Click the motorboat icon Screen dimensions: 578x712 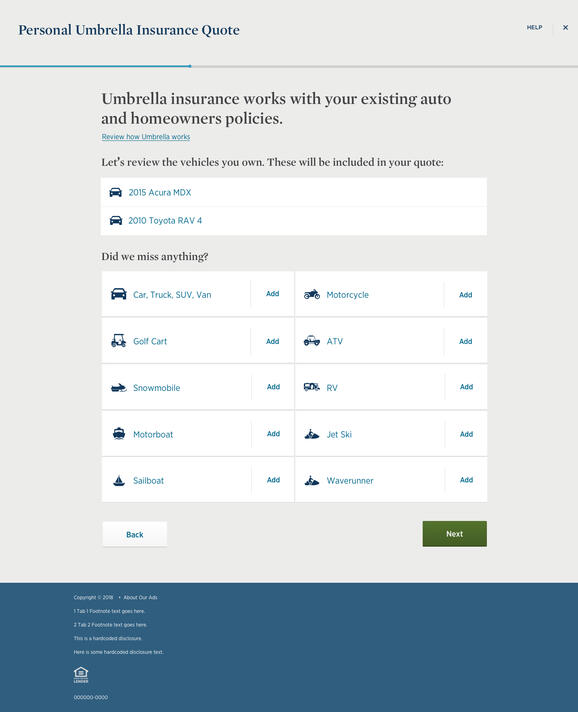[119, 434]
